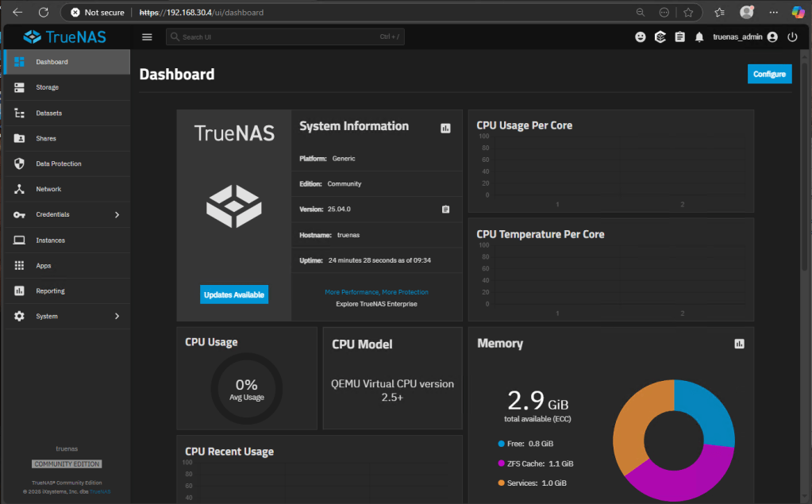Open Memory reports chart icon
The height and width of the screenshot is (504, 812).
click(x=739, y=344)
